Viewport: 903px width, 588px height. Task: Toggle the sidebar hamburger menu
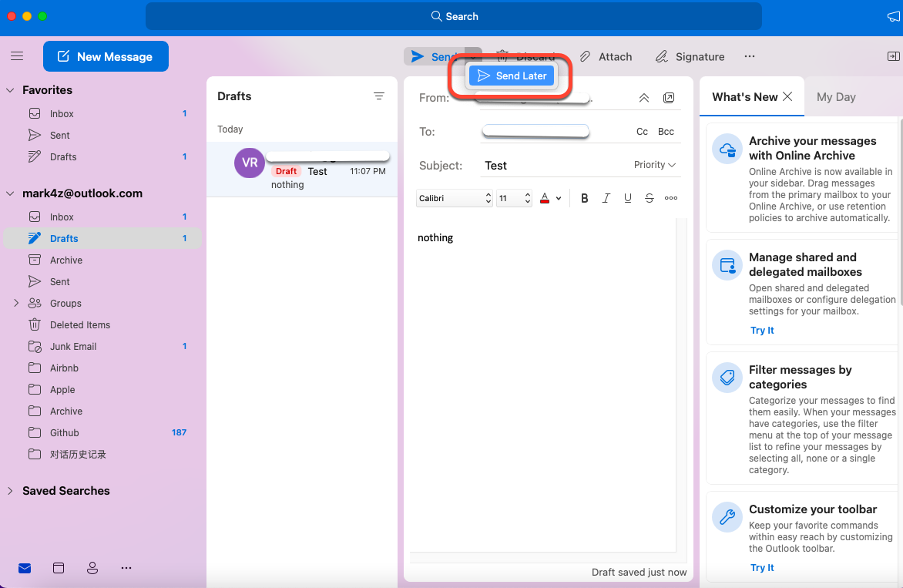17,56
